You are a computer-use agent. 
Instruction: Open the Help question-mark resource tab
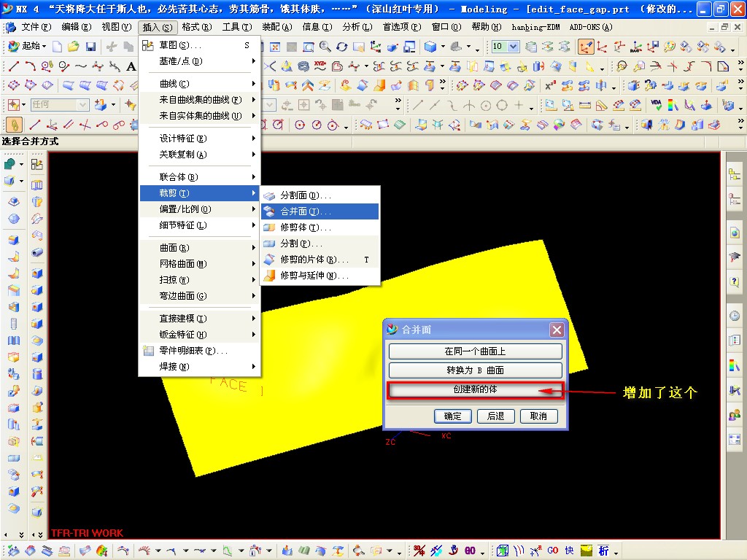coord(734,281)
